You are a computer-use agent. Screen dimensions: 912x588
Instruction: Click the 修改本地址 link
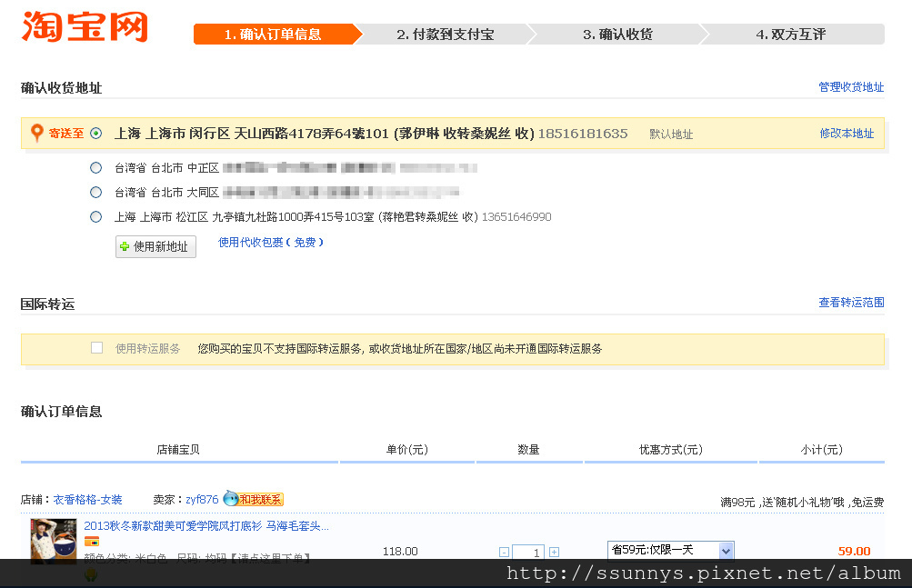[847, 134]
